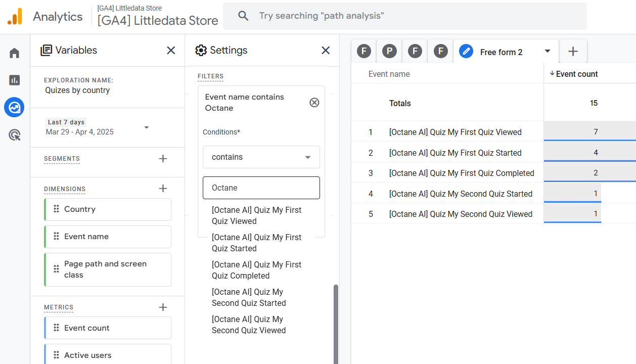Add a new metric

163,307
